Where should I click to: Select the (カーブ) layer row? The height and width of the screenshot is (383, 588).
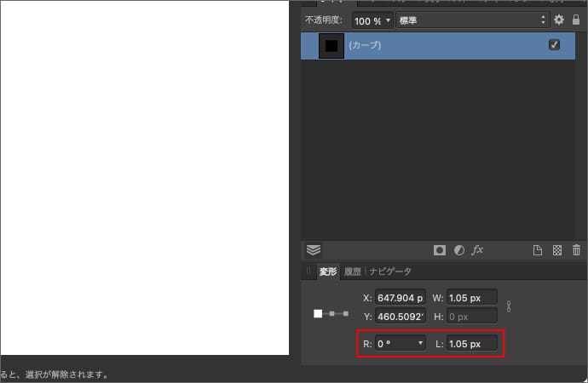443,45
